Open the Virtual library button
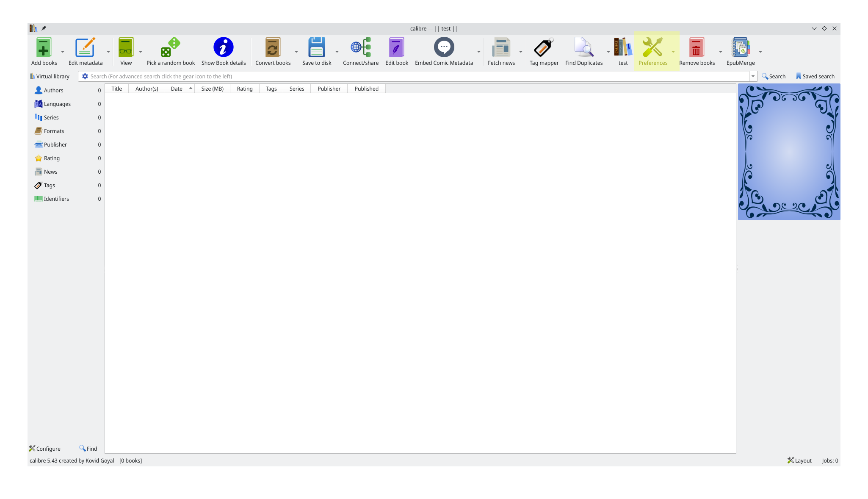This screenshot has width=868, height=499. tap(50, 77)
